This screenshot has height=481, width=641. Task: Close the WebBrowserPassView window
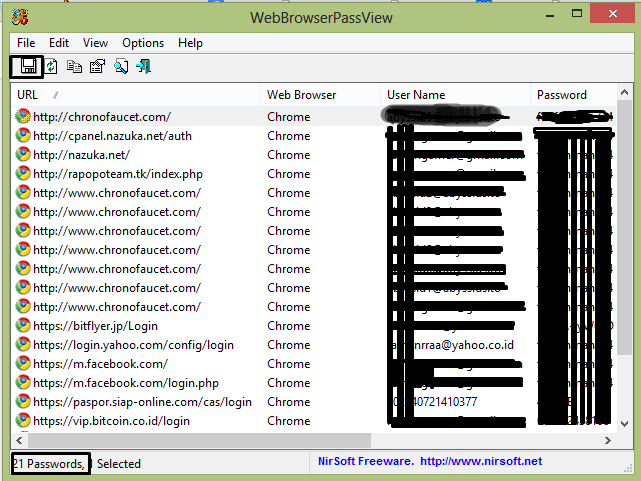613,14
